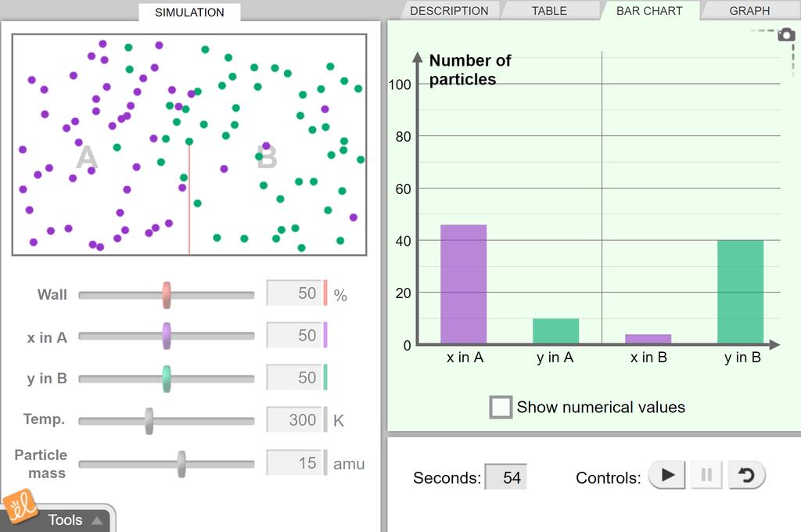Open the TABLE tab

pos(549,11)
